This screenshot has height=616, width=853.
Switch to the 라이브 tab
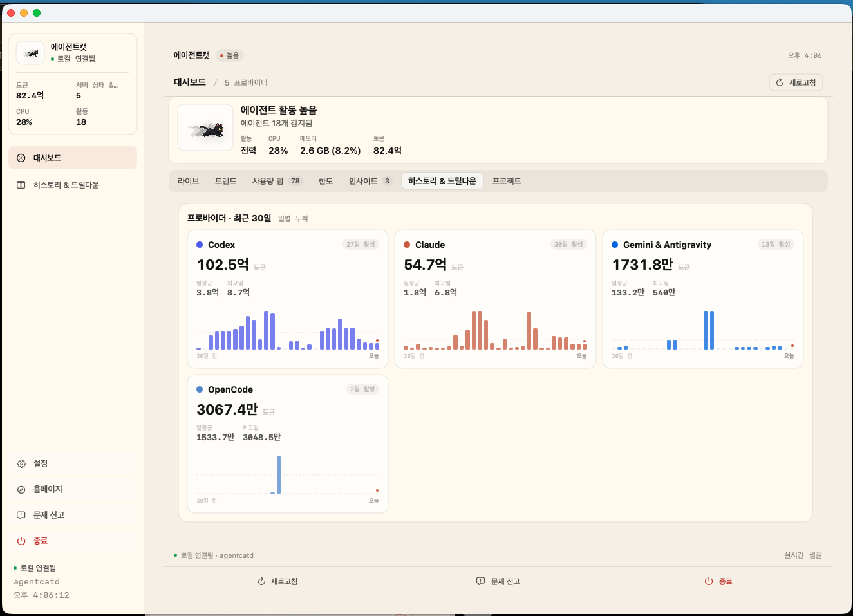click(x=189, y=181)
